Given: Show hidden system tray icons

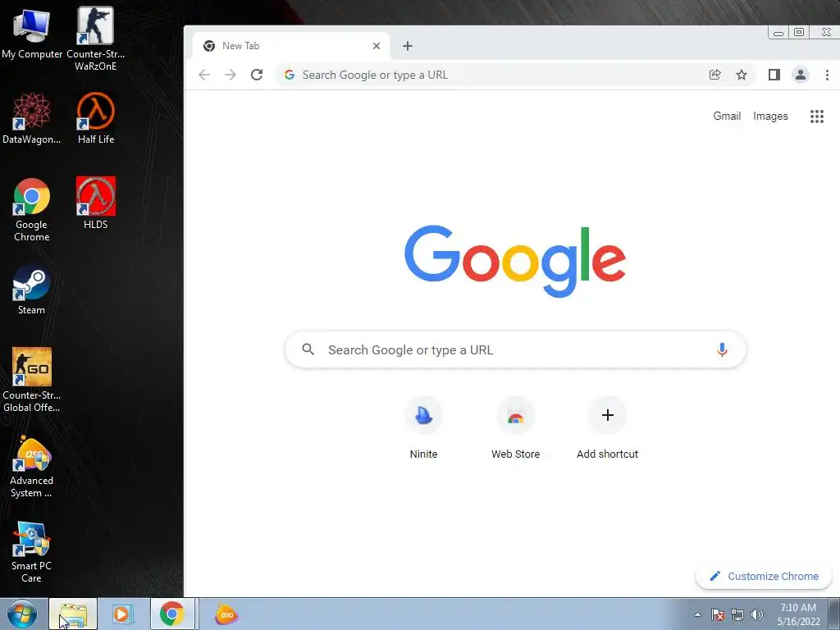Looking at the screenshot, I should pyautogui.click(x=697, y=614).
